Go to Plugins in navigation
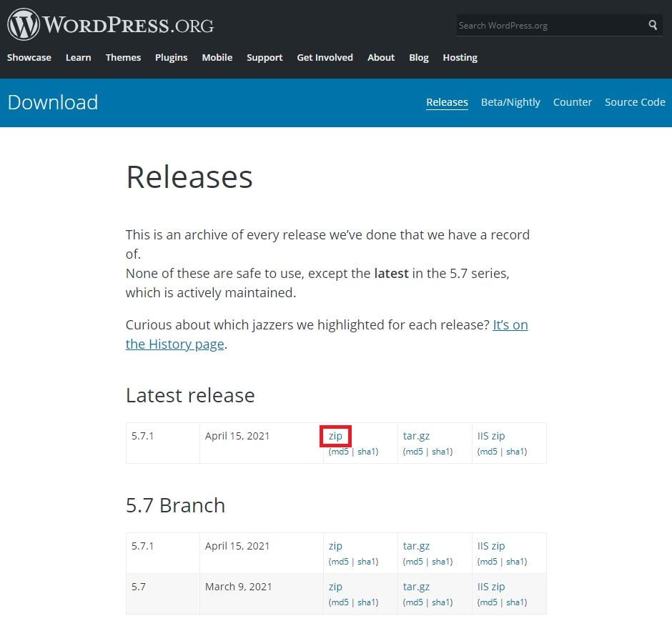Image resolution: width=672 pixels, height=626 pixels. click(172, 57)
